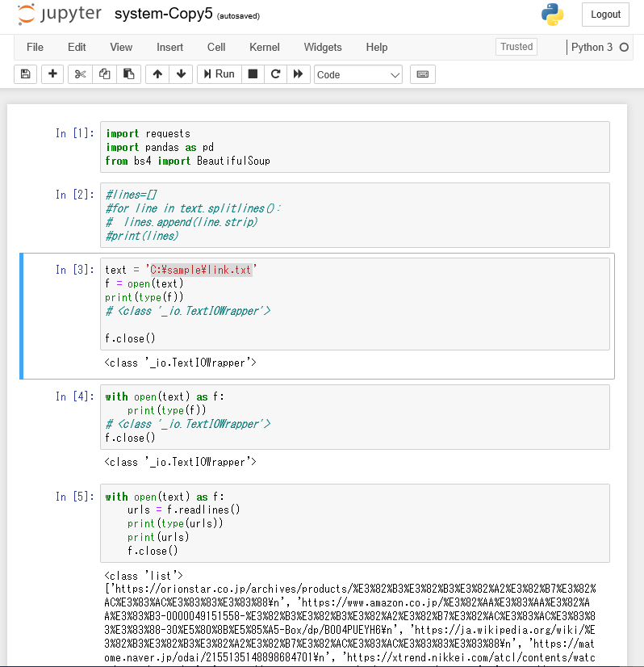The image size is (644, 667).
Task: Open the Cell menu
Action: (216, 48)
